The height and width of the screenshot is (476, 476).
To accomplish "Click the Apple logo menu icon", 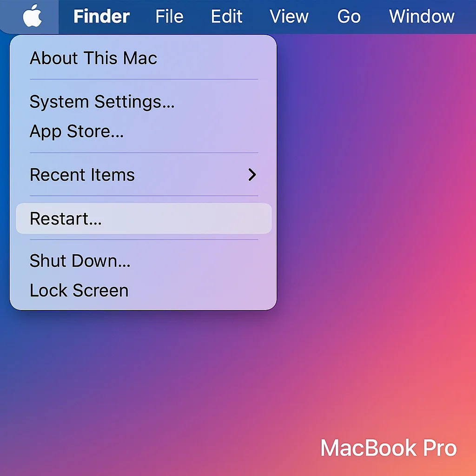I will click(x=32, y=16).
